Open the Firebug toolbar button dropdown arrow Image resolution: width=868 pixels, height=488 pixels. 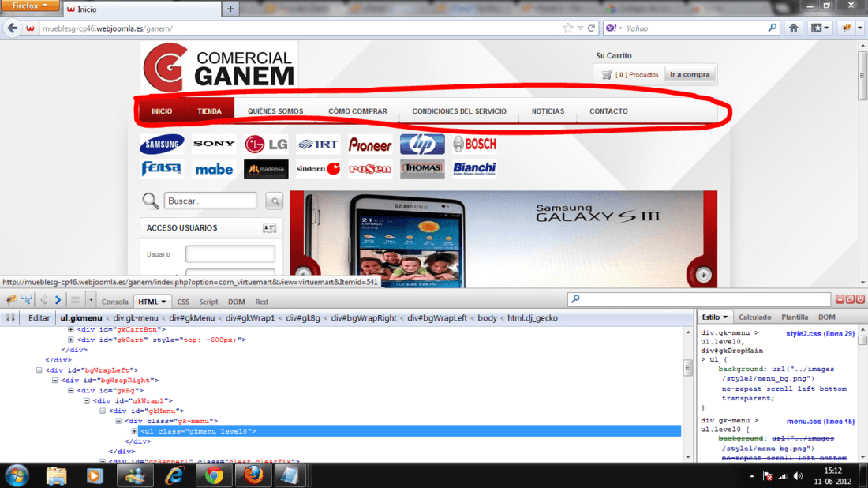tap(859, 28)
